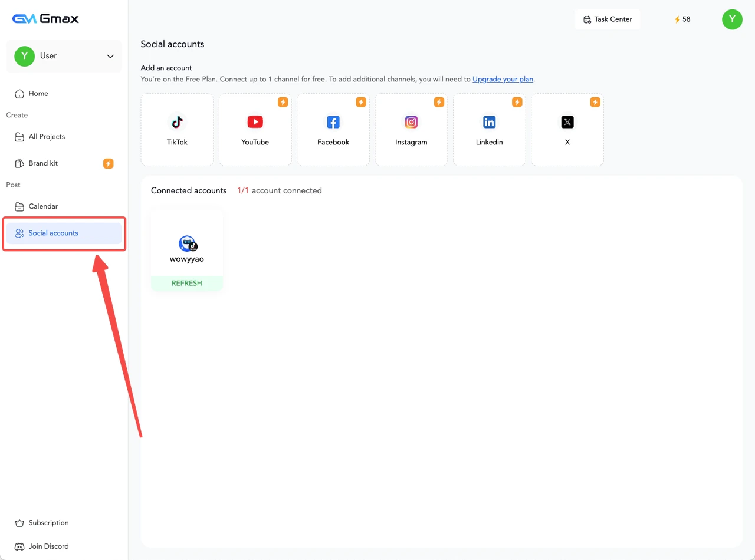Add a TikTok account card

[x=177, y=130]
